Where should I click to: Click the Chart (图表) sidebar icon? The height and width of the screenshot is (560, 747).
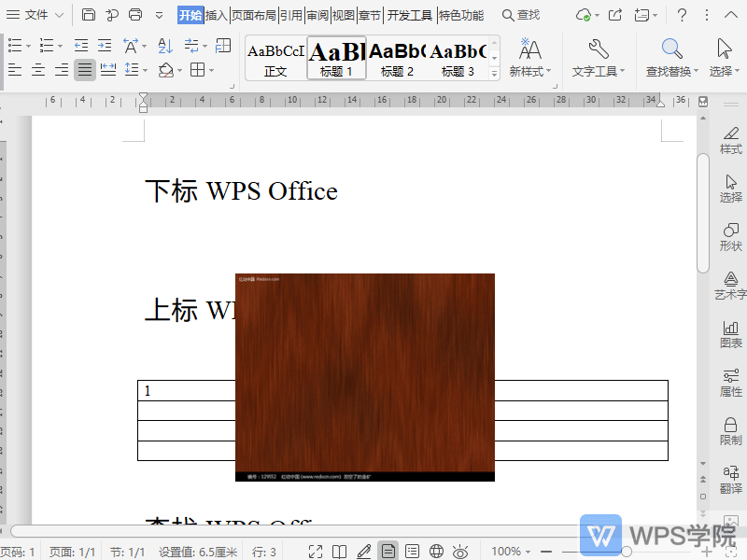tap(730, 333)
